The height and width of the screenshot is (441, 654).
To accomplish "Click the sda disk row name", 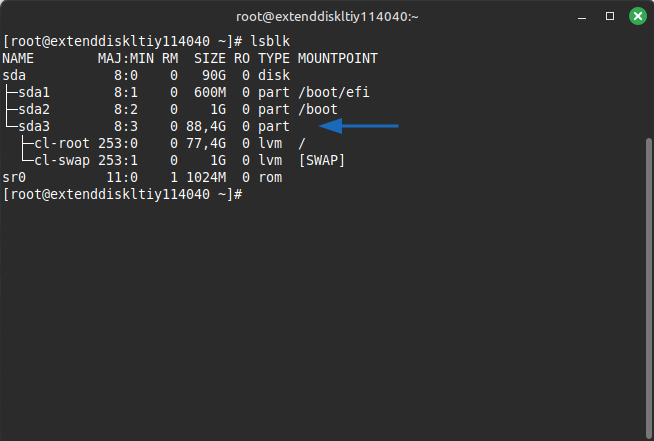I will [15, 75].
